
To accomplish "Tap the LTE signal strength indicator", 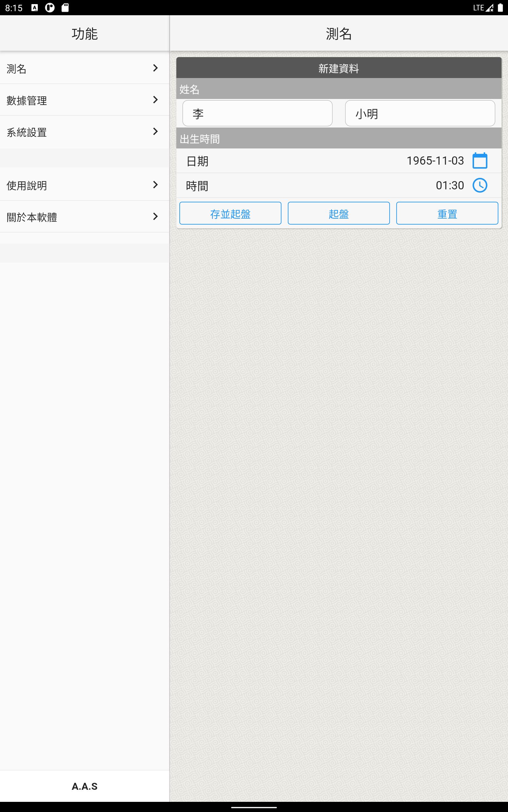I will click(484, 8).
